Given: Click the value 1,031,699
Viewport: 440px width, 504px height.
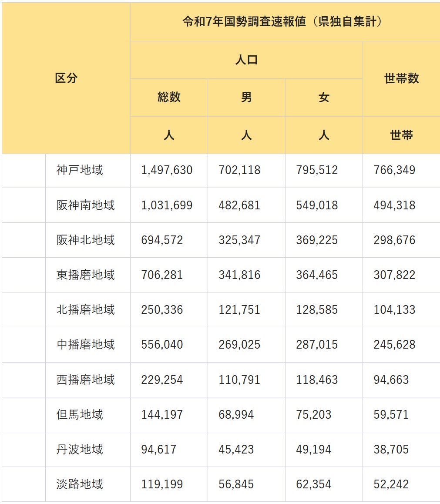Looking at the screenshot, I should tap(167, 205).
